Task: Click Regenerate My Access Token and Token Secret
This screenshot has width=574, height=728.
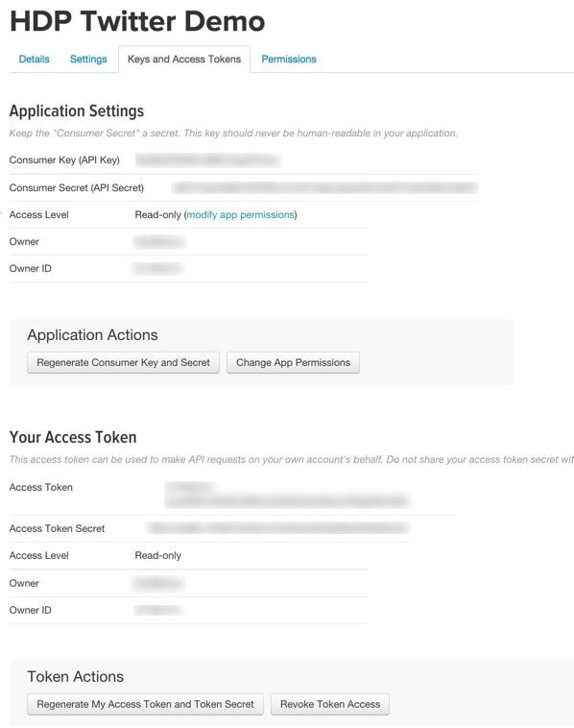Action: 145,704
